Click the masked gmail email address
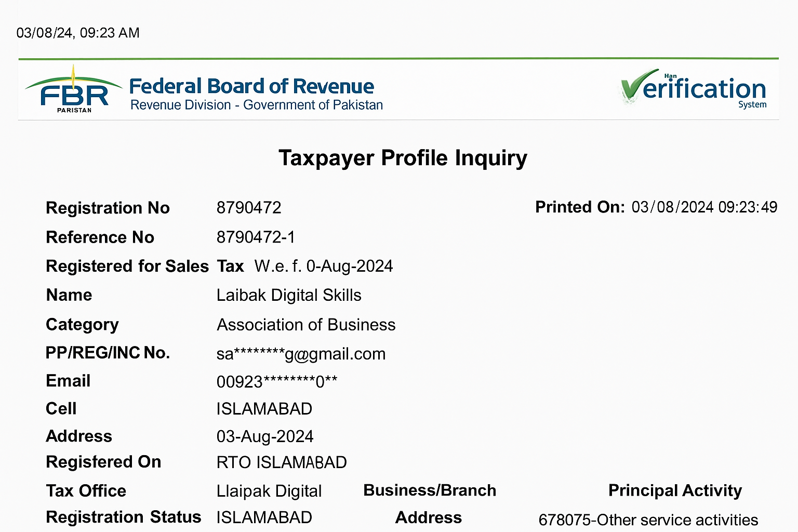Viewport: 798px width, 532px height. point(301,354)
